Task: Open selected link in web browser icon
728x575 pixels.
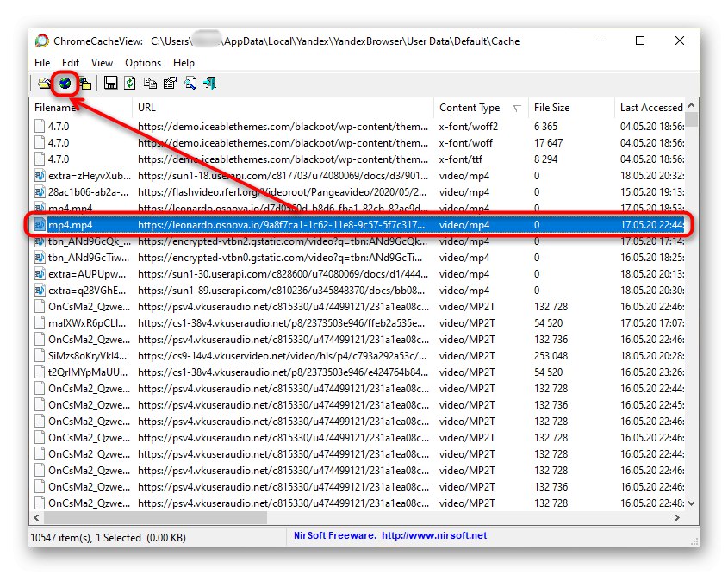Action: tap(65, 84)
